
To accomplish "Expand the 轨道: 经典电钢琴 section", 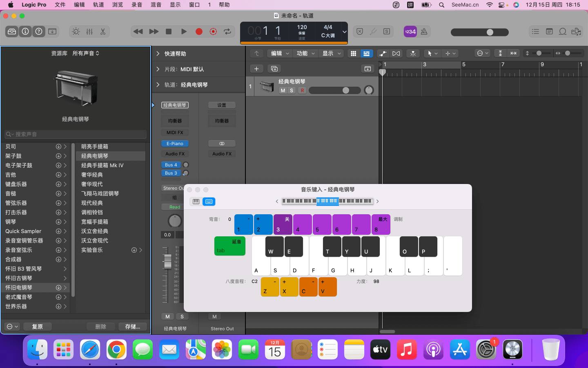I will tap(158, 85).
